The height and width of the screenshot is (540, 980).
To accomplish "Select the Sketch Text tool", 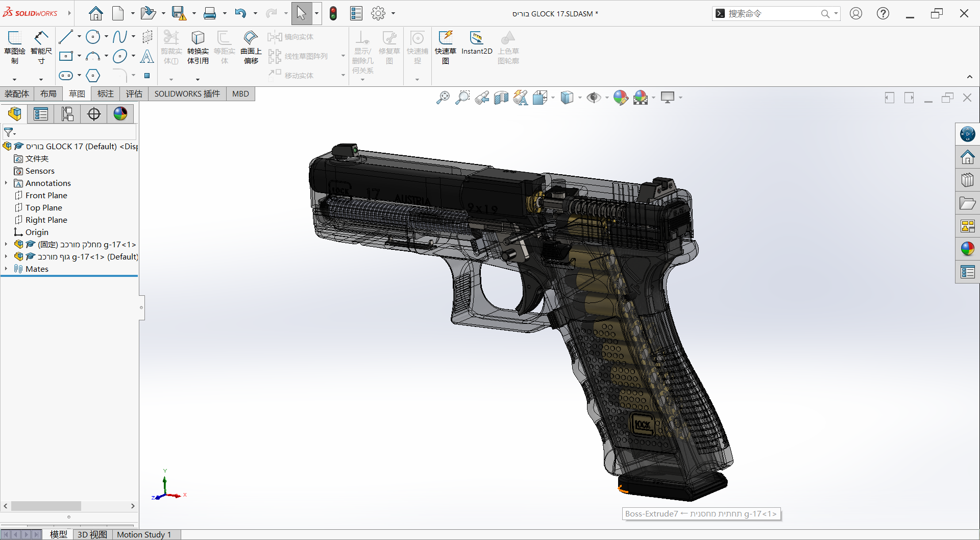I will 147,56.
